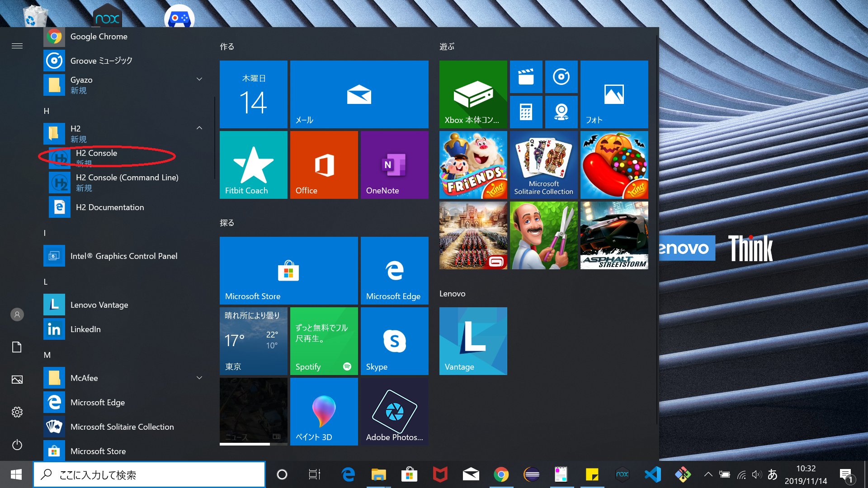The width and height of the screenshot is (868, 488).
Task: Focus the taskbar search box
Action: coord(149,474)
